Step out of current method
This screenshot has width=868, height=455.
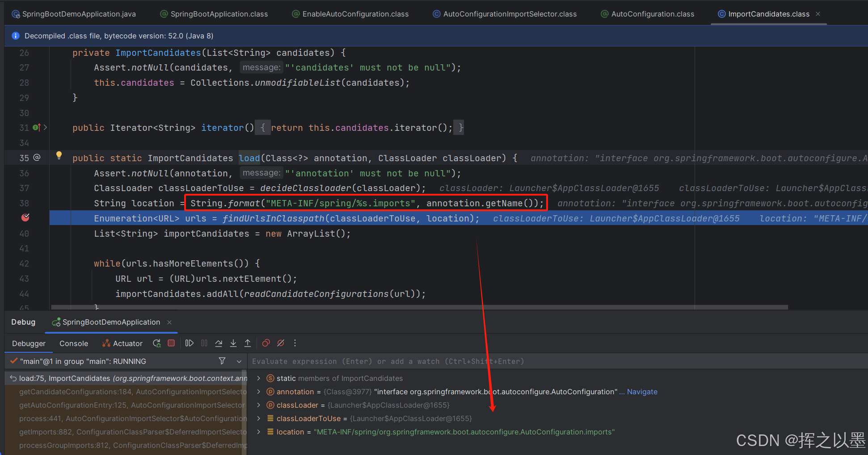pos(248,343)
